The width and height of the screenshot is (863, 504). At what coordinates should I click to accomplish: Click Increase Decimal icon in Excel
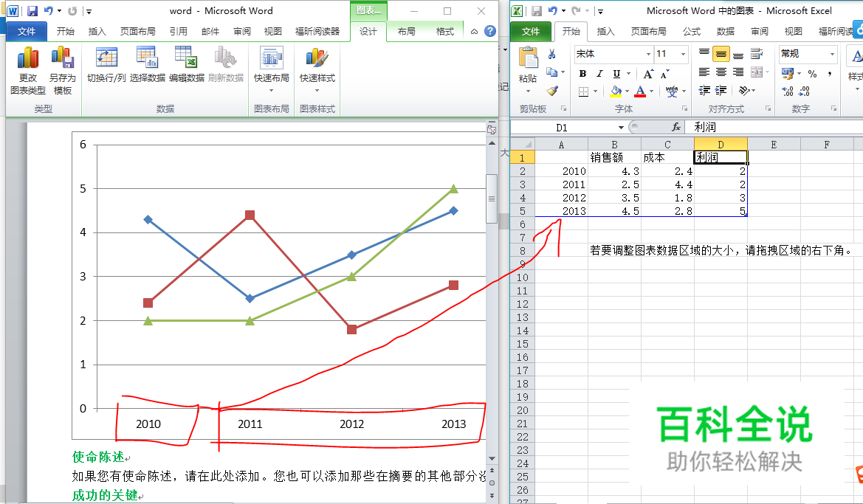tap(788, 92)
